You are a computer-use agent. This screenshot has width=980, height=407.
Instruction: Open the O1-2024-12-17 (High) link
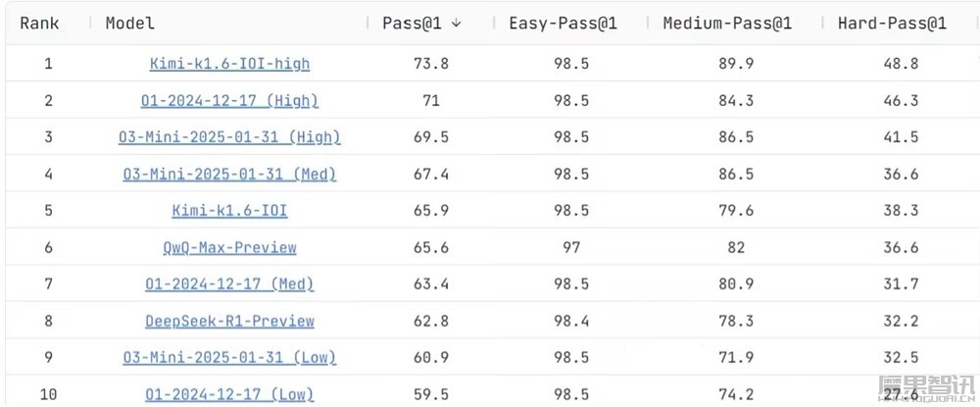[x=229, y=101]
